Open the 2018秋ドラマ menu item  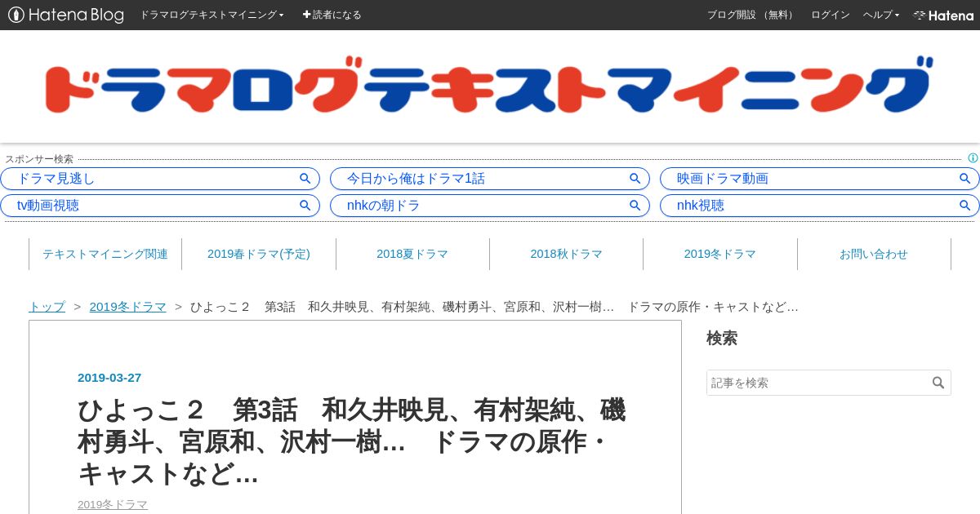click(x=566, y=254)
